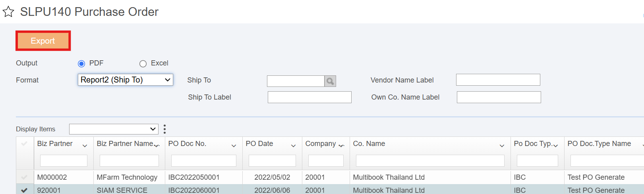
Task: Click the Biz Partner Name column header
Action: pyautogui.click(x=125, y=144)
